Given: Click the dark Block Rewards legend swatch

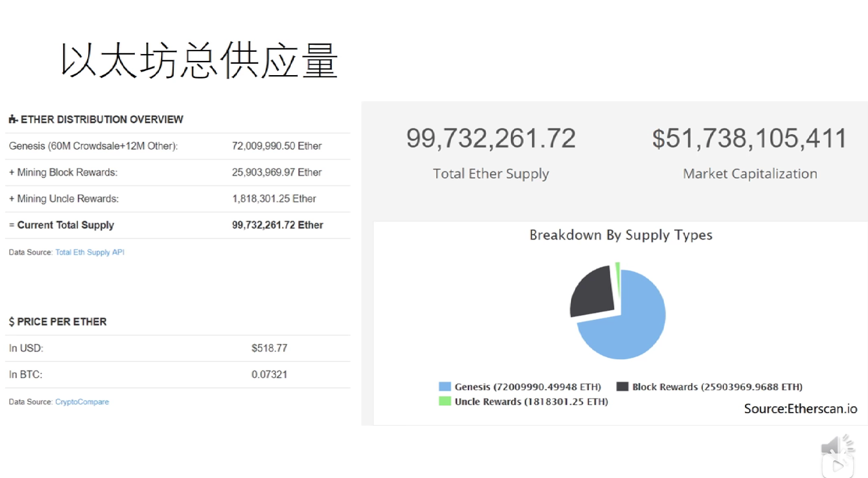Looking at the screenshot, I should (622, 387).
